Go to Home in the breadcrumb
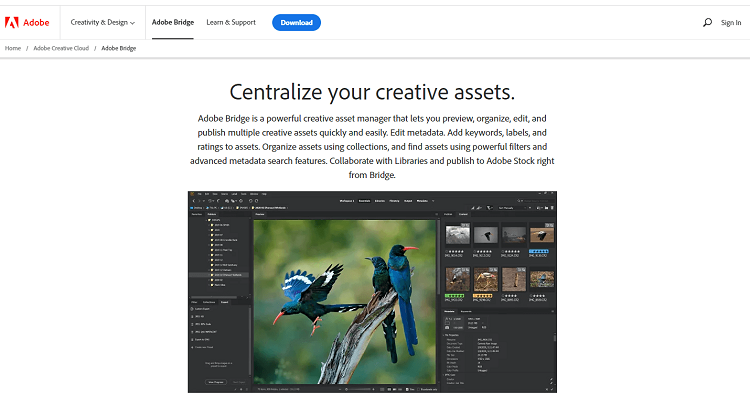The height and width of the screenshot is (396, 750). click(13, 48)
